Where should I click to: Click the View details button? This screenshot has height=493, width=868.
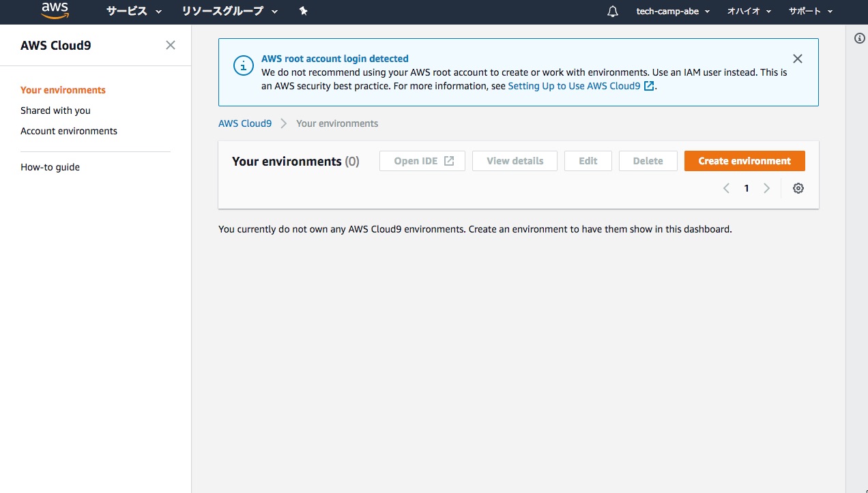pyautogui.click(x=515, y=161)
